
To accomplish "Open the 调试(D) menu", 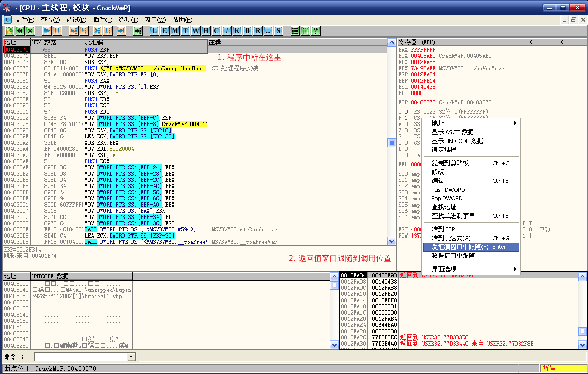I will (77, 20).
